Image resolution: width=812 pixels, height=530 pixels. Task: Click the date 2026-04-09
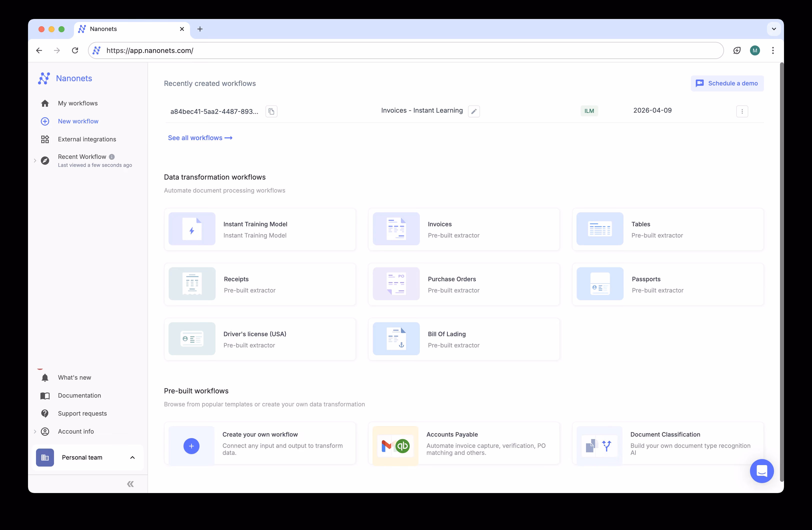tap(652, 110)
